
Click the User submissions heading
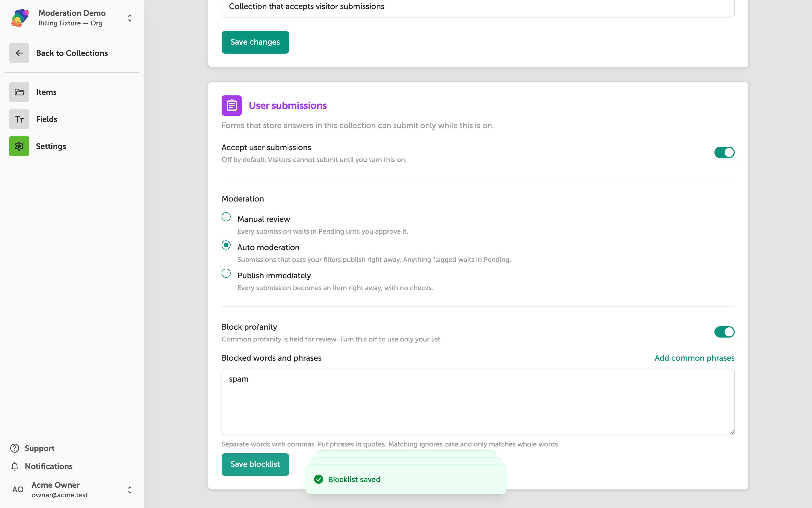[288, 106]
